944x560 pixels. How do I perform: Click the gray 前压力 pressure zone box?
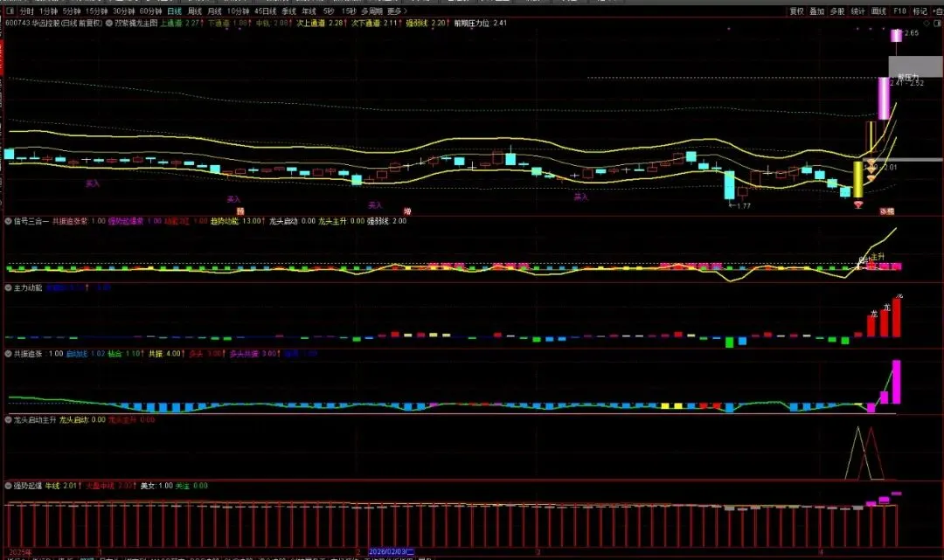pyautogui.click(x=915, y=66)
